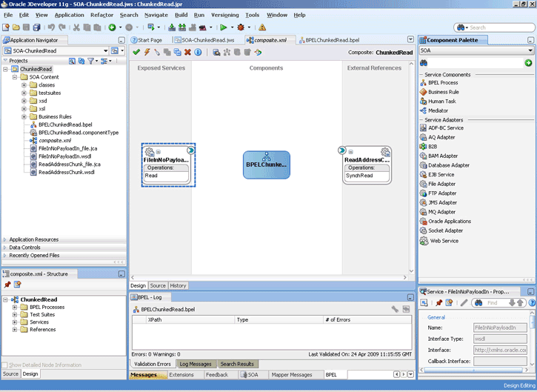The width and height of the screenshot is (537, 392).
Task: Click the green Validate checkmark in composite toolbar
Action: (136, 53)
